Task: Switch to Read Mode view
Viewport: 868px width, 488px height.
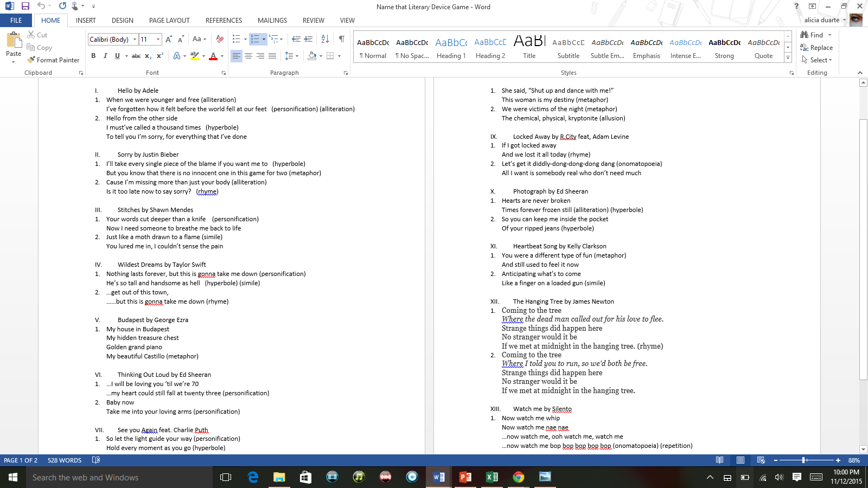Action: (719, 460)
